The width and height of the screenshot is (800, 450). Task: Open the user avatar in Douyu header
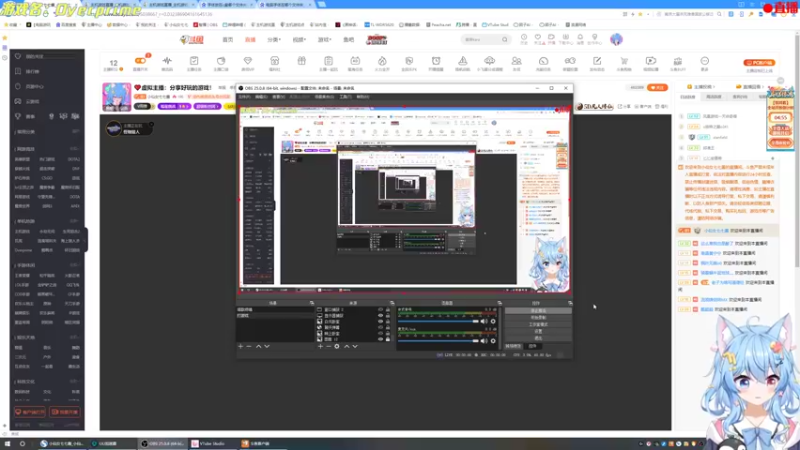tap(616, 39)
